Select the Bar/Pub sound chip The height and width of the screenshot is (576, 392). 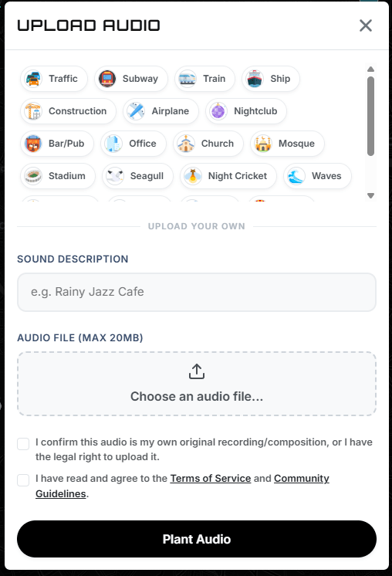coord(57,144)
